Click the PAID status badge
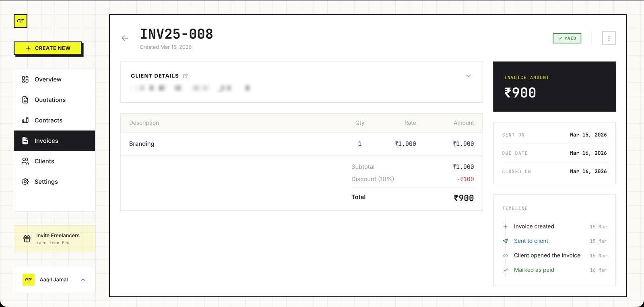This screenshot has height=307, width=644. (567, 38)
